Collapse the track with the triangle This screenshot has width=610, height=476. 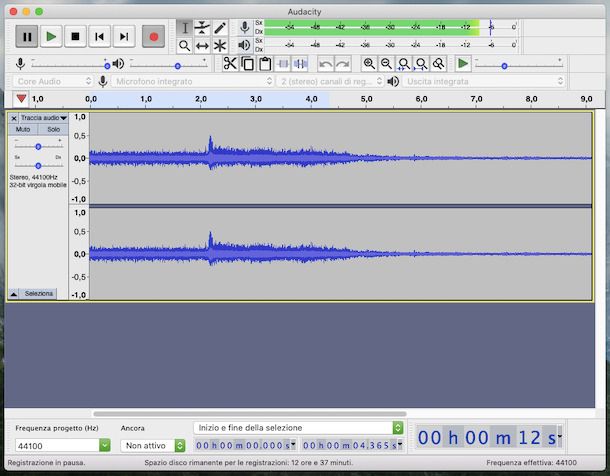point(14,294)
